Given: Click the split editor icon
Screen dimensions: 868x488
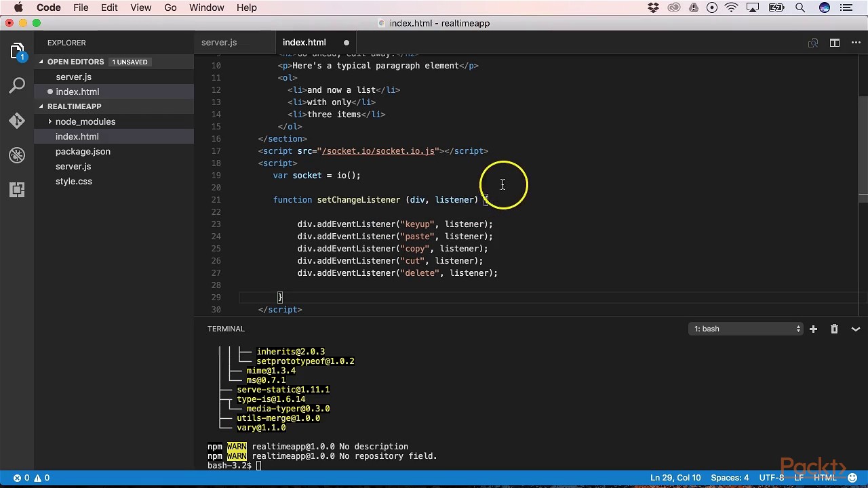Looking at the screenshot, I should point(835,43).
